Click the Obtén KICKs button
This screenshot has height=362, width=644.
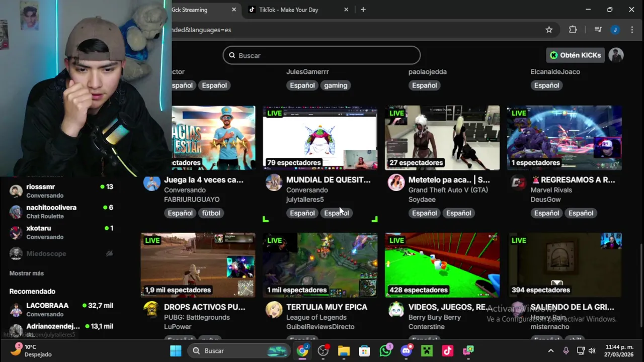(575, 55)
